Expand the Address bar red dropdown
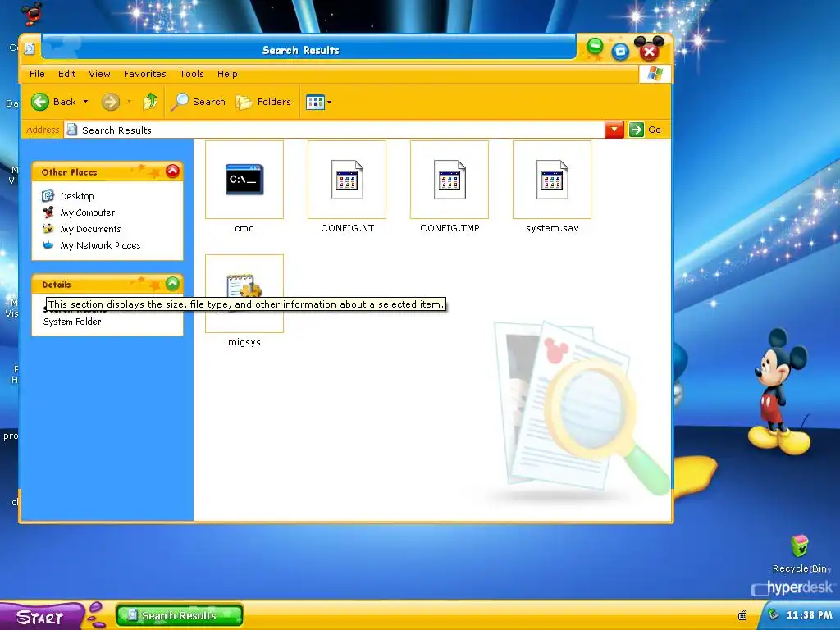 point(614,130)
